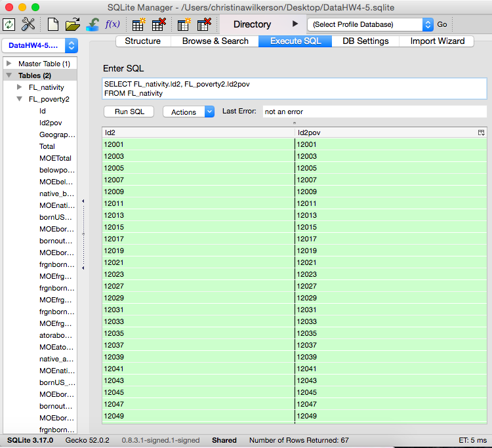Image resolution: width=492 pixels, height=448 pixels.
Task: Click the Reconnect database arrow icon
Action: click(x=92, y=24)
